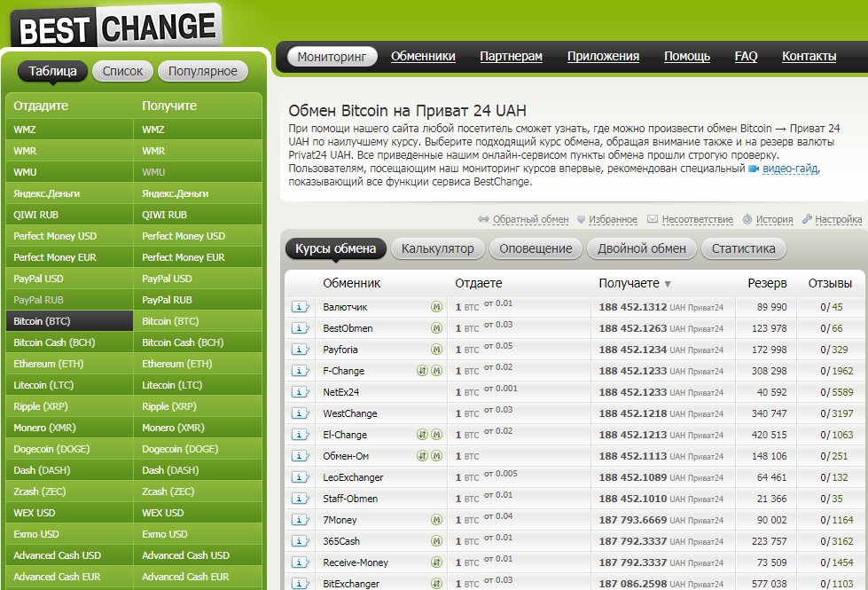The height and width of the screenshot is (590, 868).
Task: Open the Партнерам menu link
Action: click(x=511, y=57)
